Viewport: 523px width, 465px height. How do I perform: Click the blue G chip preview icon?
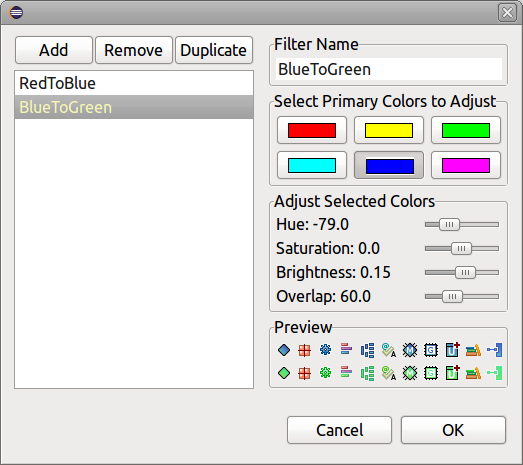point(431,350)
